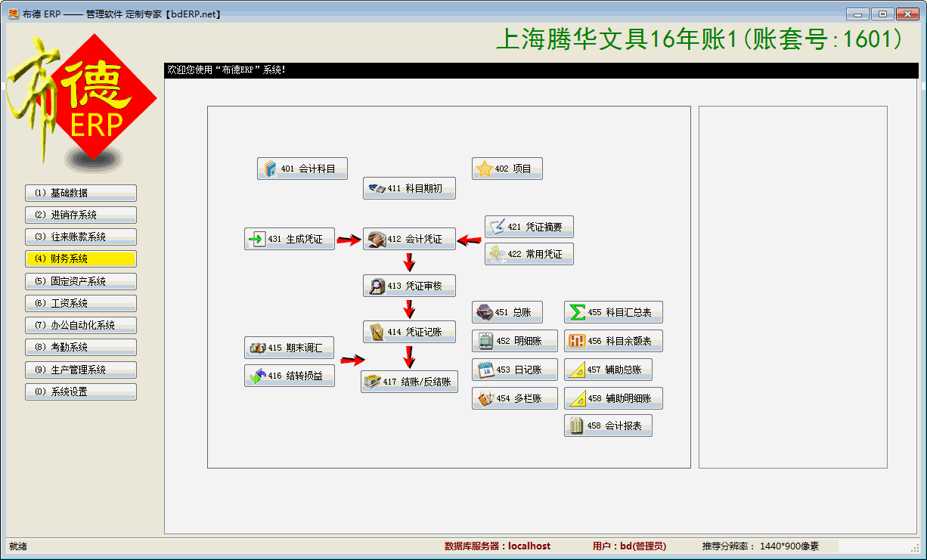Click 用户：bd(管理员) status entry
927x560 pixels.
[x=629, y=546]
